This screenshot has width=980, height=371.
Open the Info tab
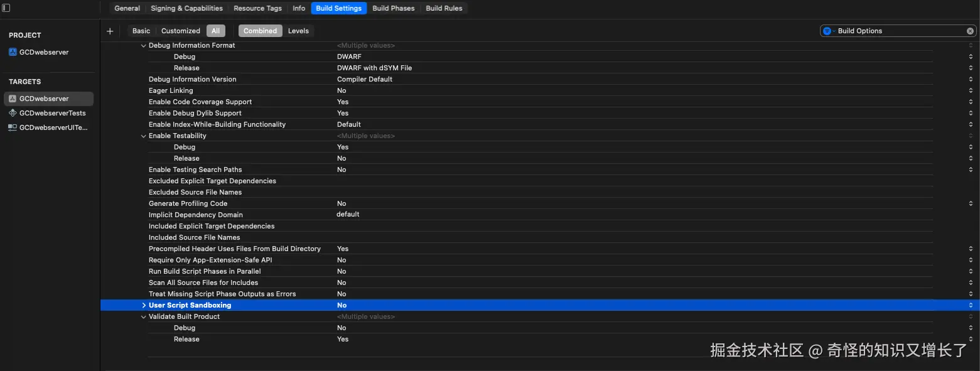coord(299,8)
